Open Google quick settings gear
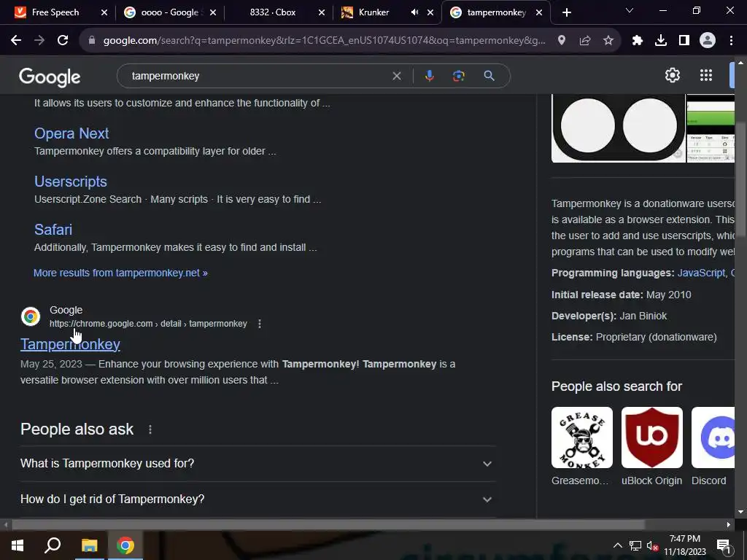The image size is (747, 560). 672,75
